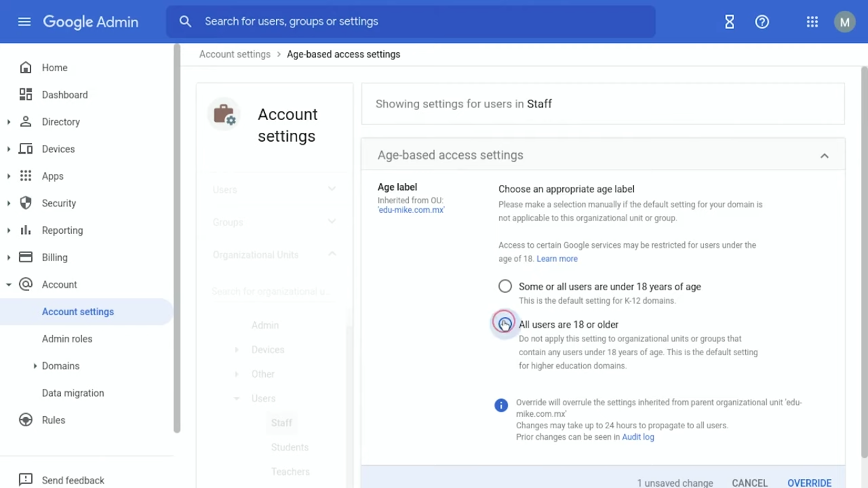Image resolution: width=868 pixels, height=488 pixels.
Task: Select Students organizational unit
Action: (290, 447)
